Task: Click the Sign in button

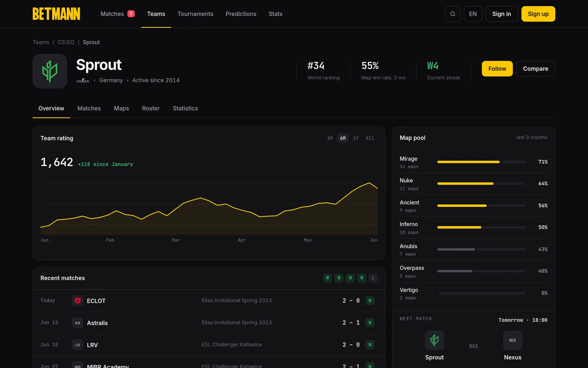Action: [x=502, y=14]
